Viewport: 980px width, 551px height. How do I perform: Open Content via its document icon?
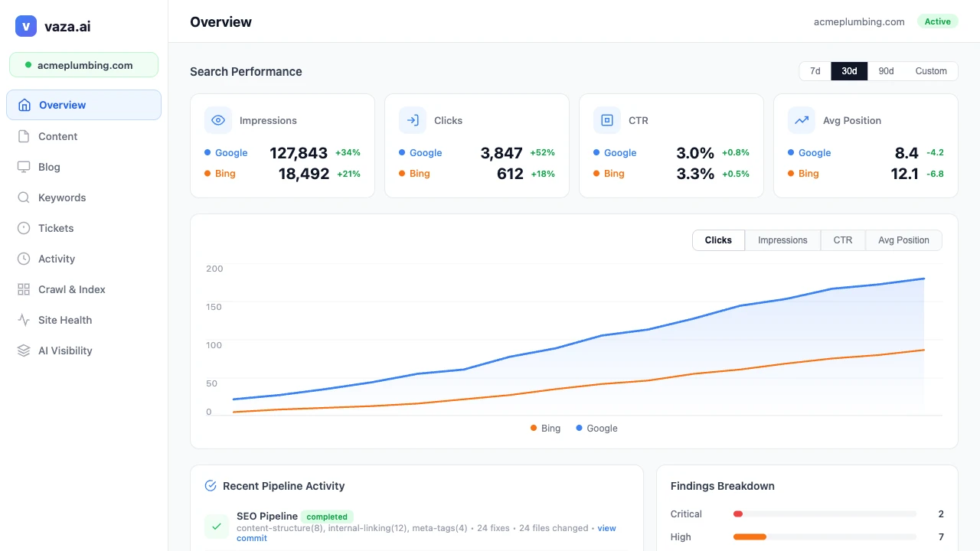(24, 136)
